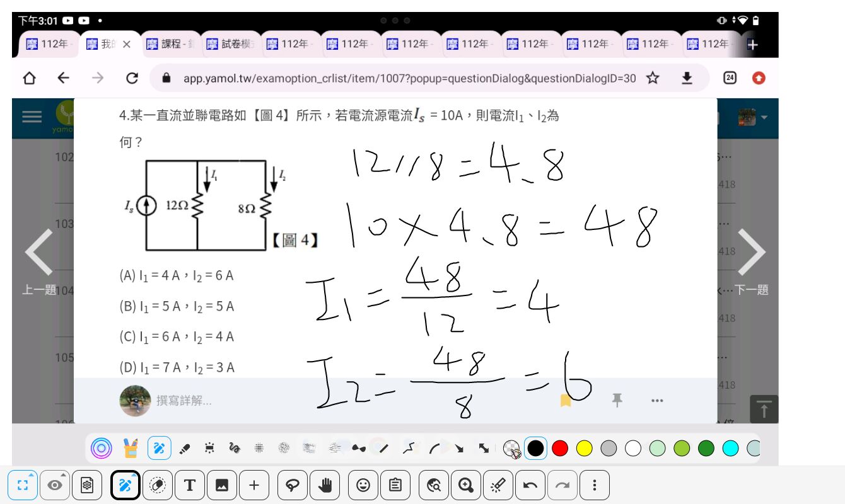Toggle the pin on the question
Screen dimensions: 845x504
pos(617,400)
